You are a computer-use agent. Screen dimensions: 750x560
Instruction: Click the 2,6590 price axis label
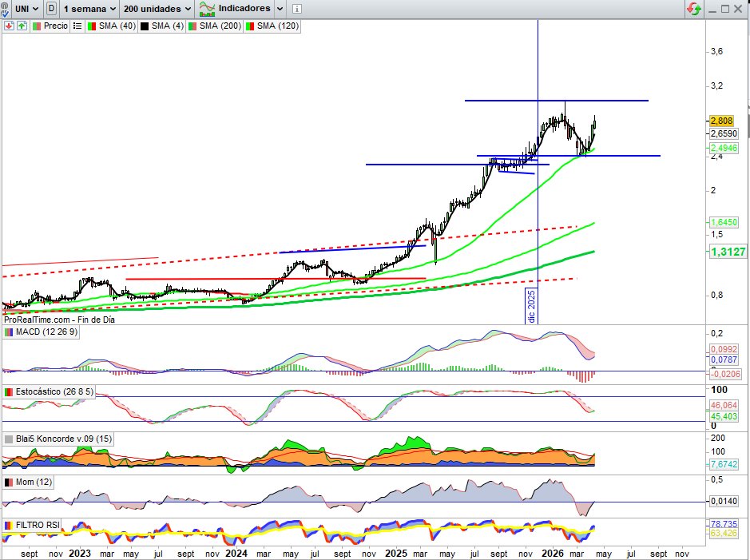(x=724, y=133)
